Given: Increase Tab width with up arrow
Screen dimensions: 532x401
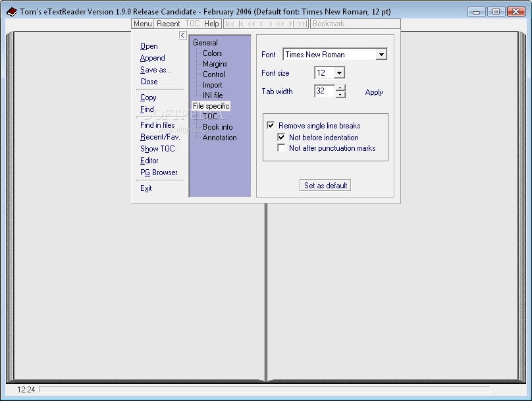Looking at the screenshot, I should 340,88.
